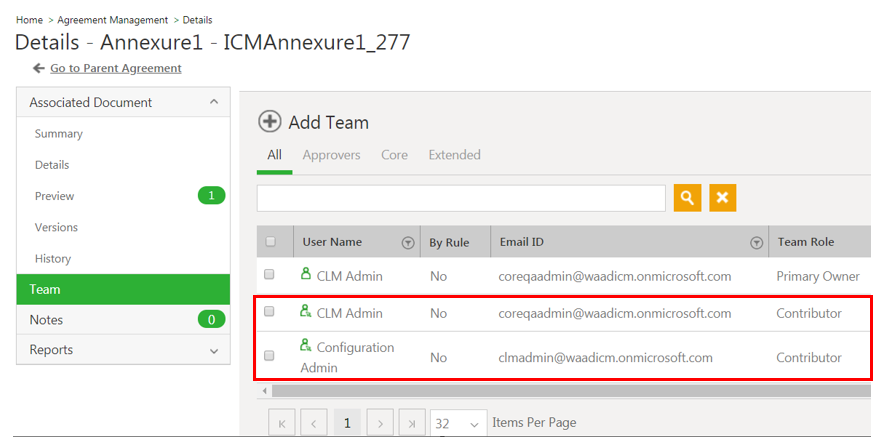Click the Primary Owner CLM Admin user icon
Screen dimensions: 888x445
pos(306,274)
